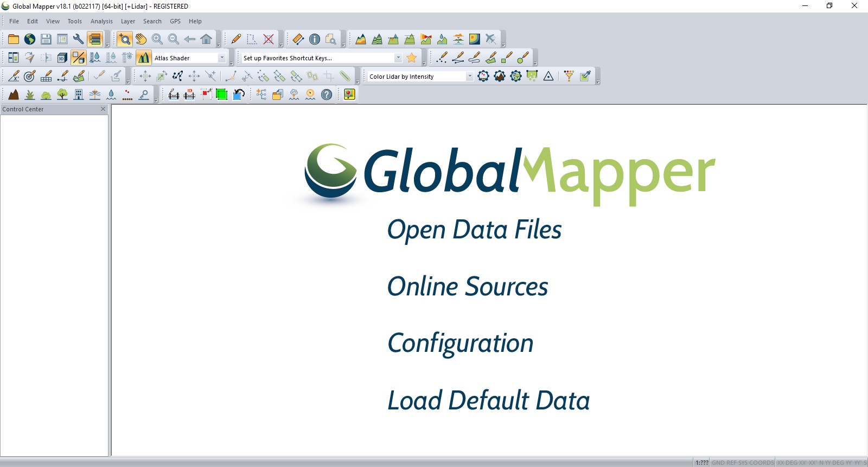Click the Zoom Out magnifier minus icon

(174, 39)
